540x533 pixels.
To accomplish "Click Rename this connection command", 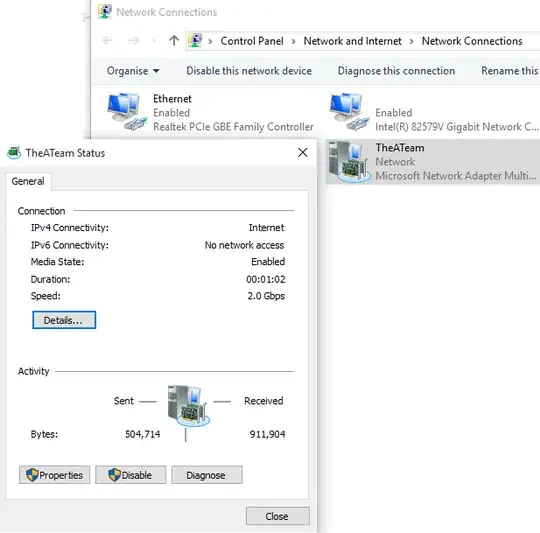I will click(x=510, y=71).
